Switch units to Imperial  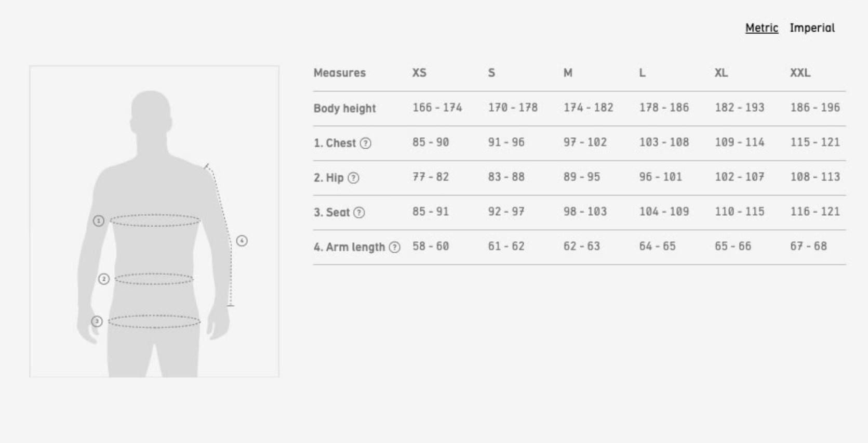click(x=812, y=28)
